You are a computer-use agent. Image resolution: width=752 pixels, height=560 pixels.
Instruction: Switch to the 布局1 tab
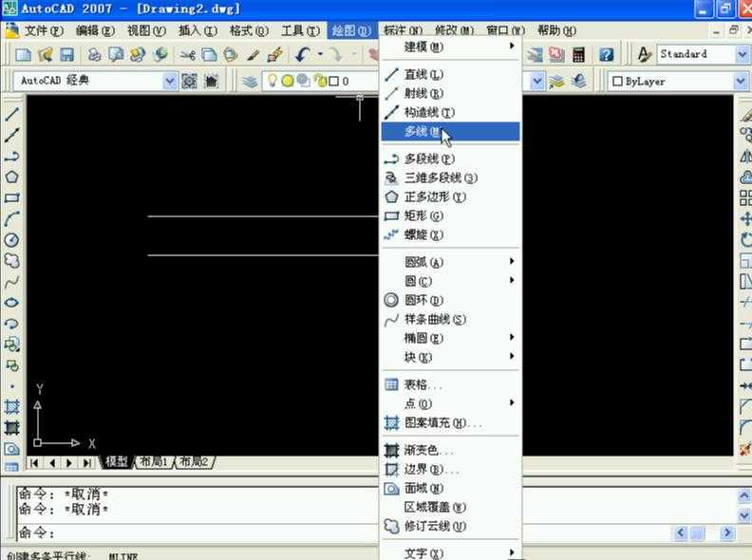click(154, 461)
